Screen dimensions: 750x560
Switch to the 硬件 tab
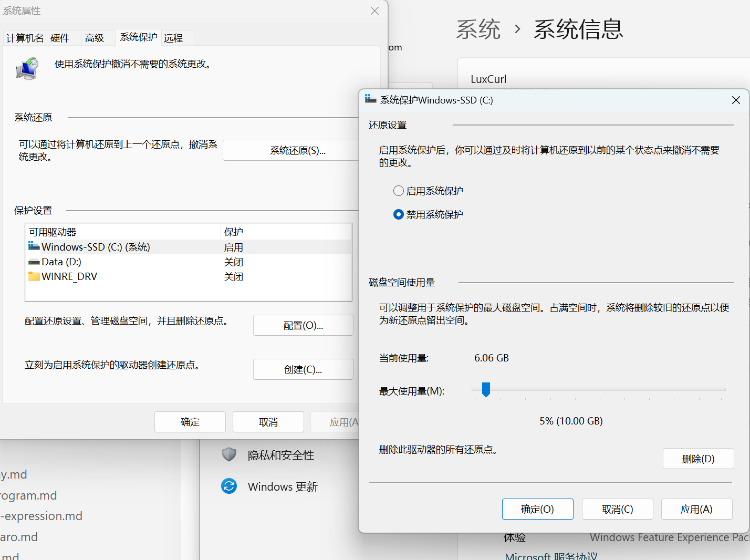coord(60,38)
